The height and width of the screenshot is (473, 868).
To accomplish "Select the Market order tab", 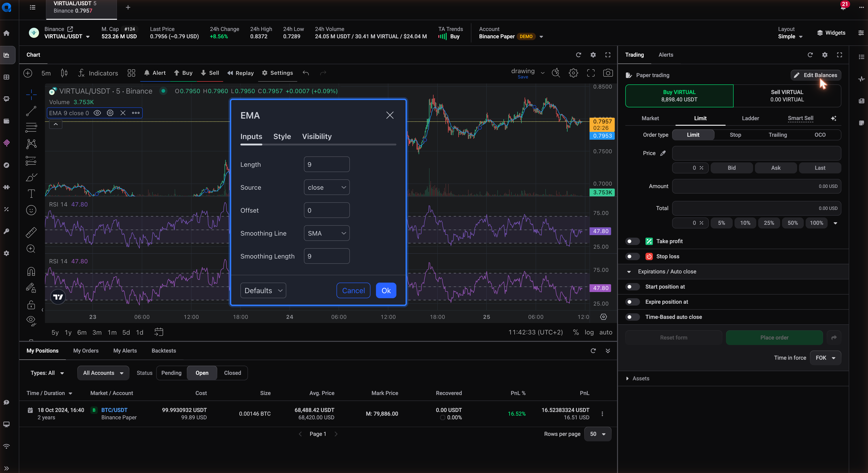I will coord(650,118).
